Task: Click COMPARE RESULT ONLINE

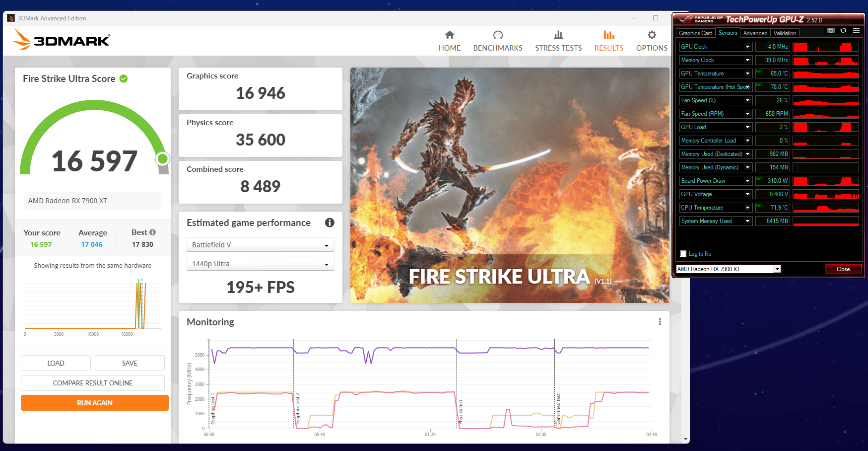Action: pyautogui.click(x=93, y=383)
